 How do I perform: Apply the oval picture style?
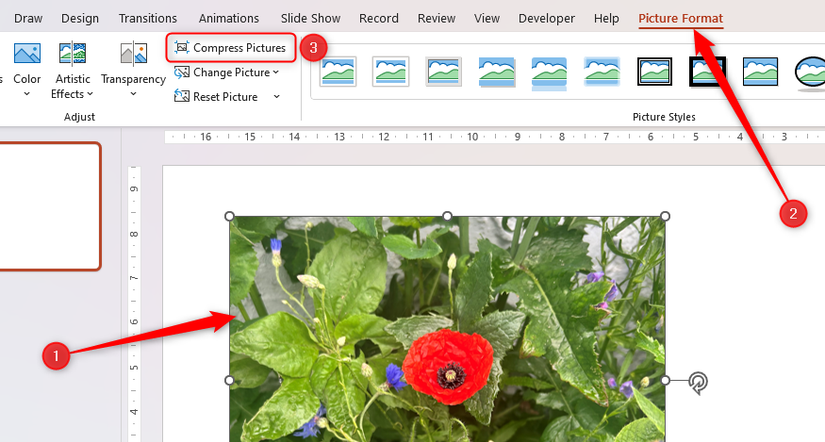810,73
